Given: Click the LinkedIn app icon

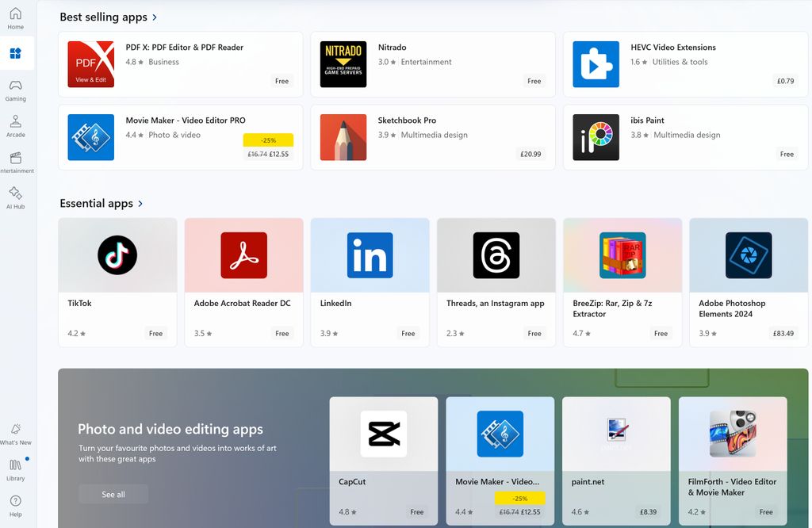Looking at the screenshot, I should click(x=370, y=255).
